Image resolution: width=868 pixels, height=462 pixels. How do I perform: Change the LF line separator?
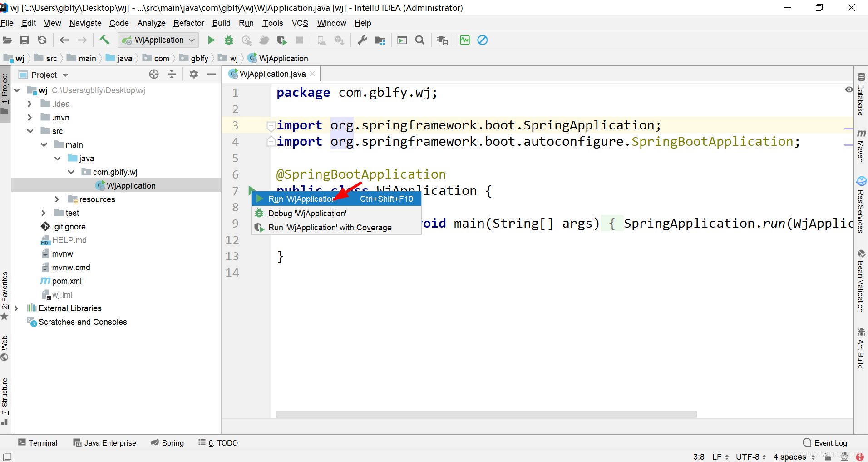pyautogui.click(x=720, y=457)
